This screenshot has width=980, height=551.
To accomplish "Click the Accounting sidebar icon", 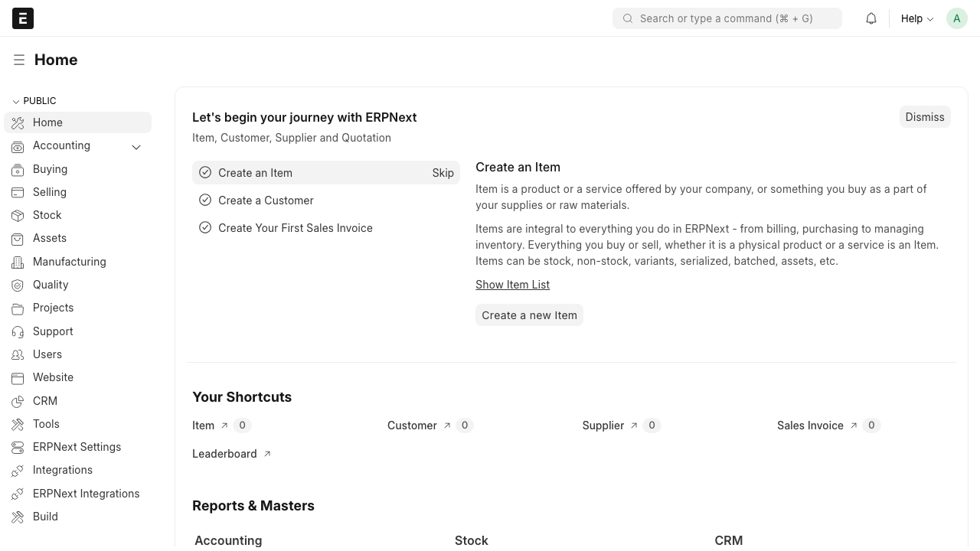I will pyautogui.click(x=18, y=146).
